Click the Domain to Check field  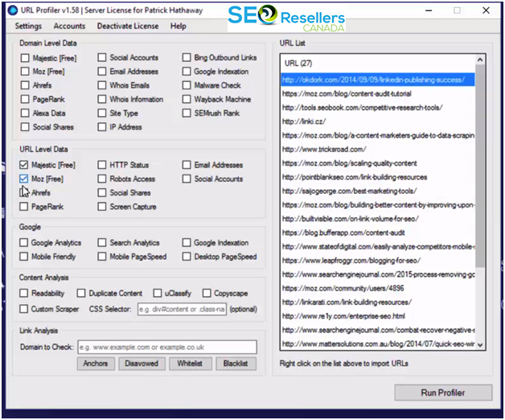[x=167, y=347]
